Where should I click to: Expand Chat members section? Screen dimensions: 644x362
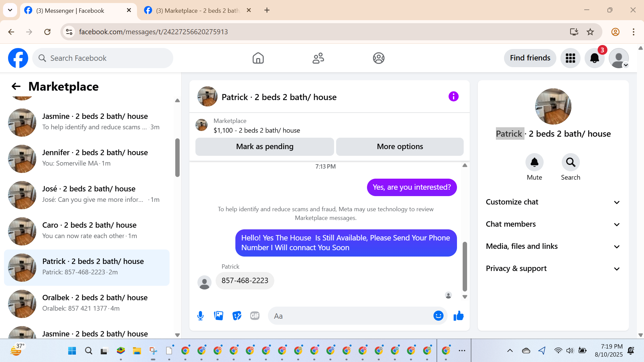coord(553,224)
